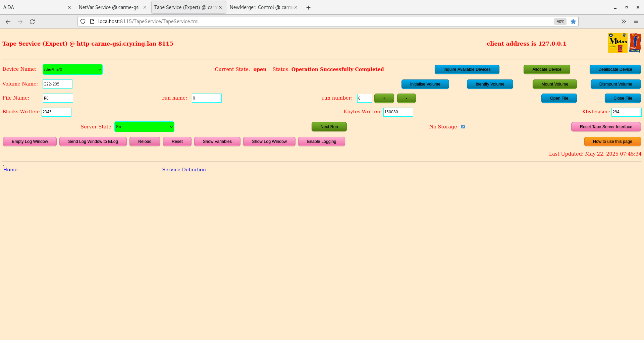The image size is (644, 340).
Task: Click the Home link
Action: click(x=10, y=169)
